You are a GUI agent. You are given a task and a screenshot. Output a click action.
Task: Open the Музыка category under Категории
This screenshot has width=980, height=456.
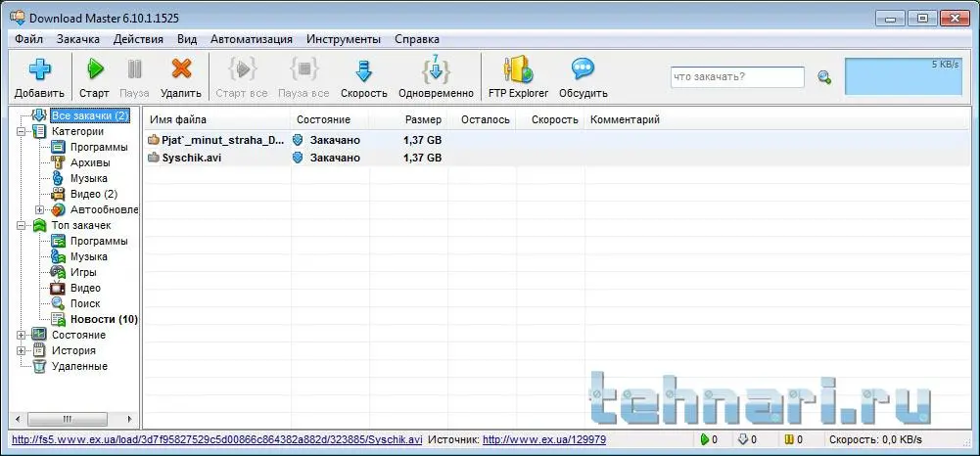(88, 178)
